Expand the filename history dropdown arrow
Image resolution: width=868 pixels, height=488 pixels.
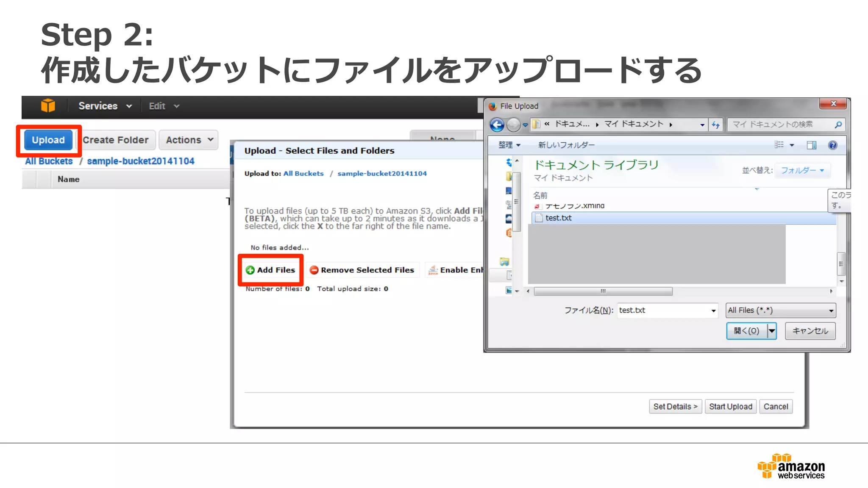click(x=714, y=311)
